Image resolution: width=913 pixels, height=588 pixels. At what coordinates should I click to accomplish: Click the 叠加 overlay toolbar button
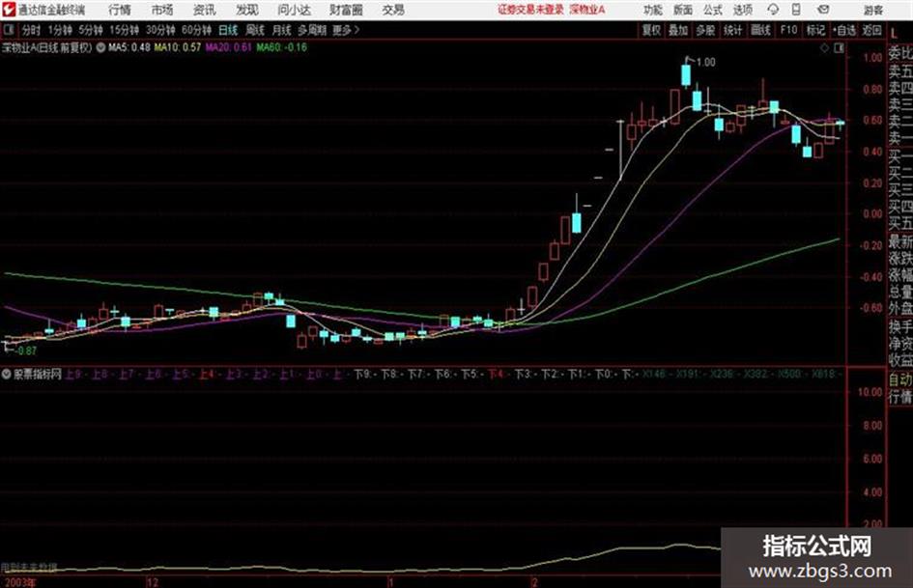[x=678, y=30]
